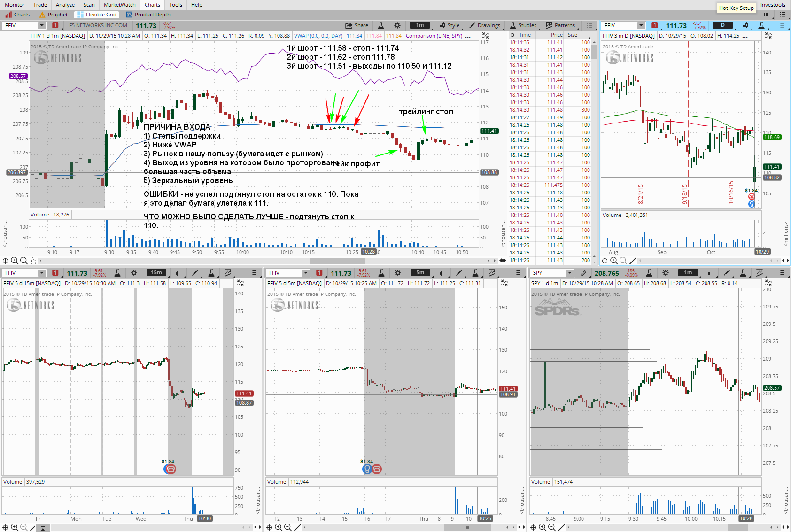
Task: Open the Style menu in main chart
Action: (449, 25)
